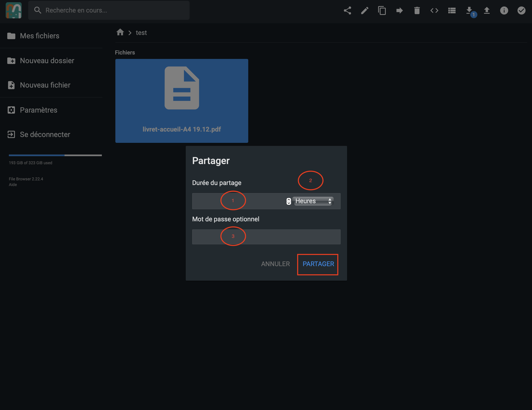The height and width of the screenshot is (410, 532).
Task: Click the copy file icon
Action: click(x=382, y=10)
